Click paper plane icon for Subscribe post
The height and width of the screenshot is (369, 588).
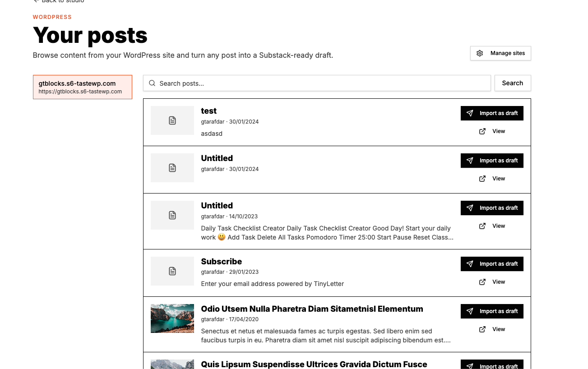click(470, 264)
